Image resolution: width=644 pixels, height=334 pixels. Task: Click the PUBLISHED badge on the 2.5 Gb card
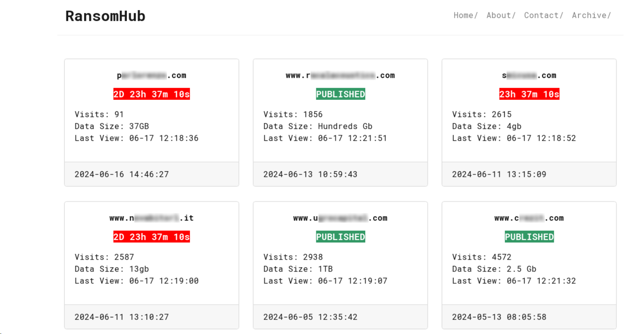[x=529, y=236]
